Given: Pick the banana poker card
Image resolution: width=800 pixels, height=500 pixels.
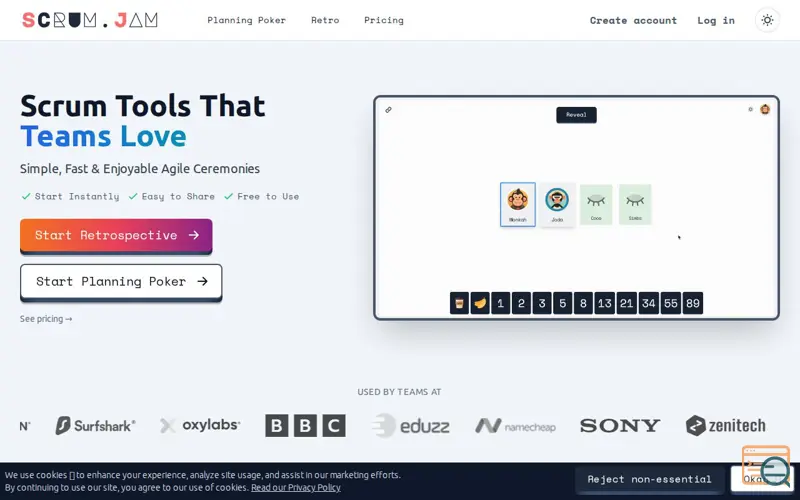Looking at the screenshot, I should tap(480, 303).
